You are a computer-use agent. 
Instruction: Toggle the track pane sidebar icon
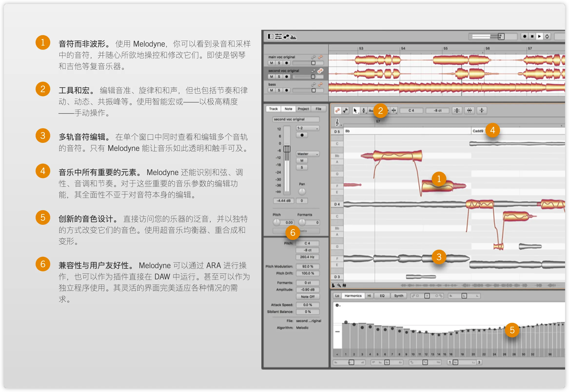[x=270, y=37]
